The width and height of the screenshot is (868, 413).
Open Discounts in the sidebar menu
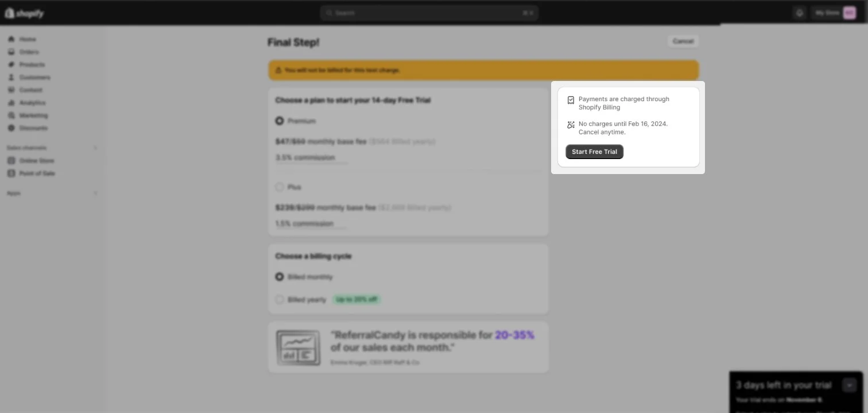pos(33,128)
